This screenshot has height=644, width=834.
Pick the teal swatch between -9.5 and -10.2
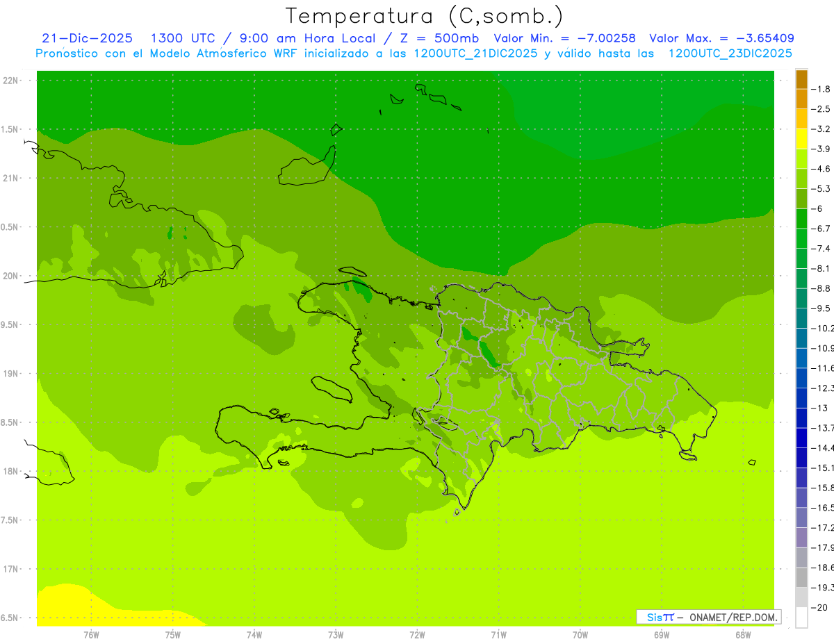click(801, 318)
